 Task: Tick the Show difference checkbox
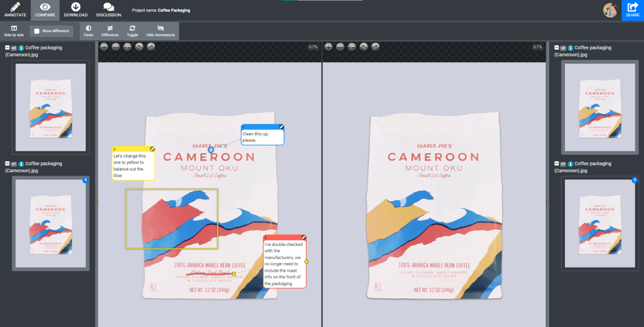pyautogui.click(x=37, y=31)
